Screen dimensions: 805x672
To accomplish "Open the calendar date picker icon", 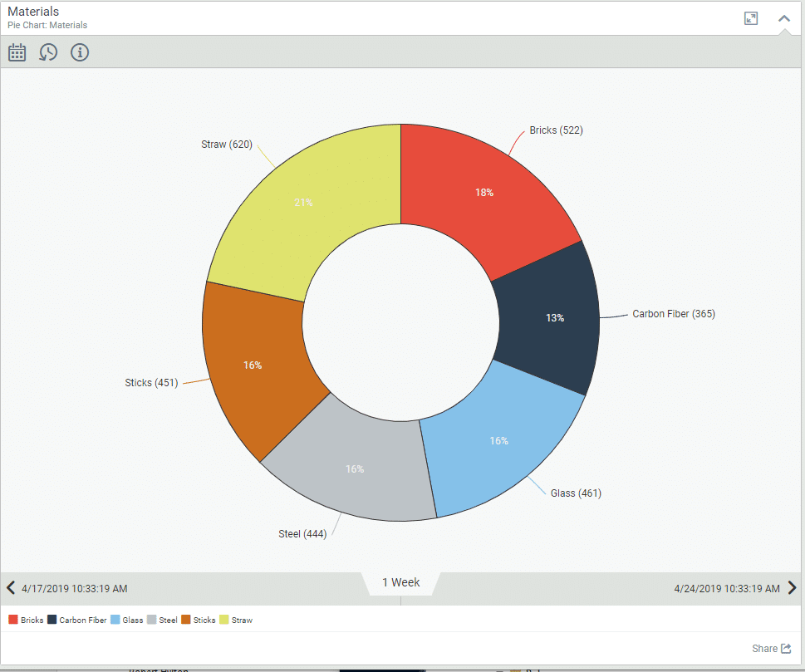I will click(x=17, y=52).
